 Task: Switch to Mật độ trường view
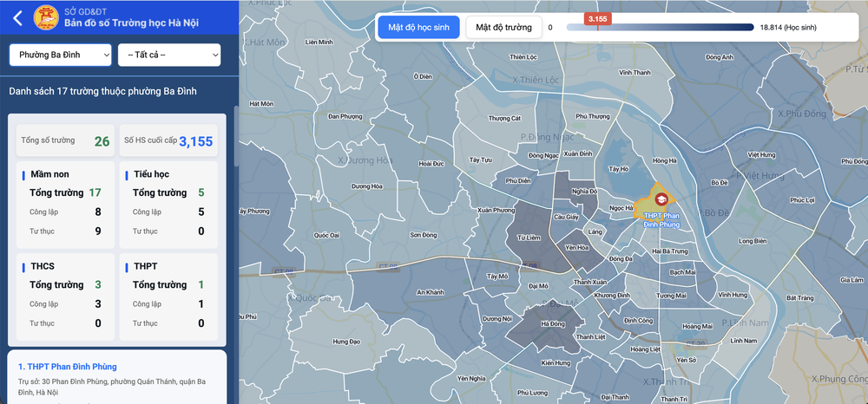pyautogui.click(x=503, y=27)
